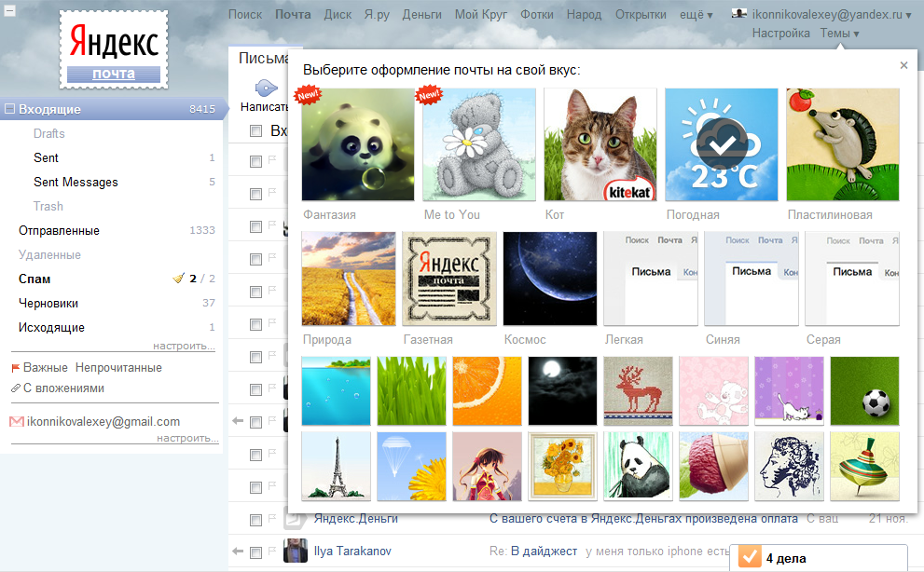Flag the Яндекс.Деньги message as important
Image resolution: width=924 pixels, height=572 pixels.
point(272,518)
